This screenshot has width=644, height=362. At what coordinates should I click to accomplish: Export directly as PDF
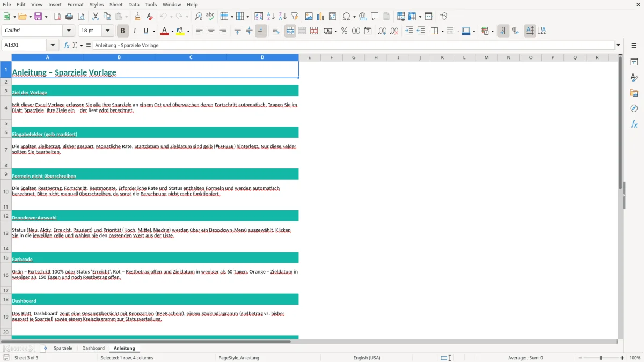click(57, 17)
